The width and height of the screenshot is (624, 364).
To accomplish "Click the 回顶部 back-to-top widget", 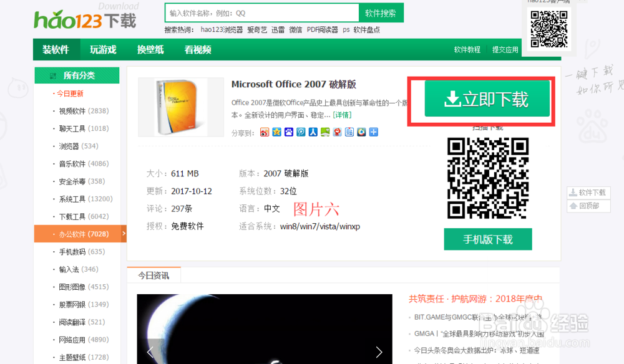I will 588,206.
